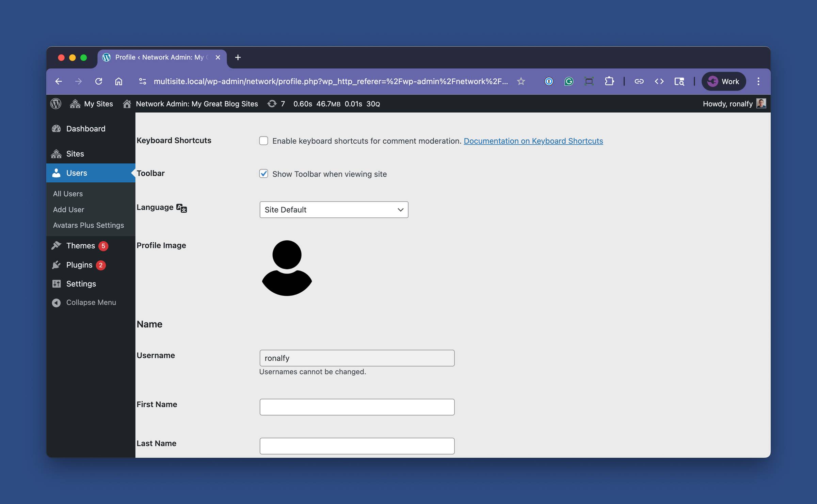Viewport: 817px width, 504px height.
Task: Click the Network Admin home icon
Action: pyautogui.click(x=127, y=104)
